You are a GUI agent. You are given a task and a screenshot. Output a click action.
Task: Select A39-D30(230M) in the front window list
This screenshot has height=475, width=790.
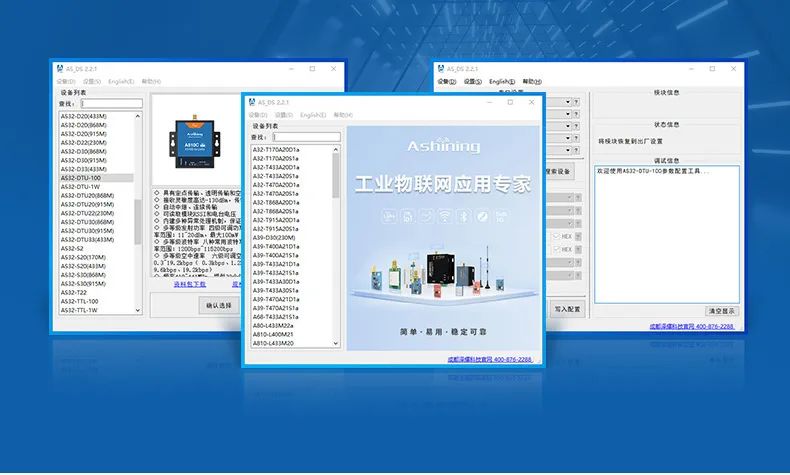click(x=274, y=238)
